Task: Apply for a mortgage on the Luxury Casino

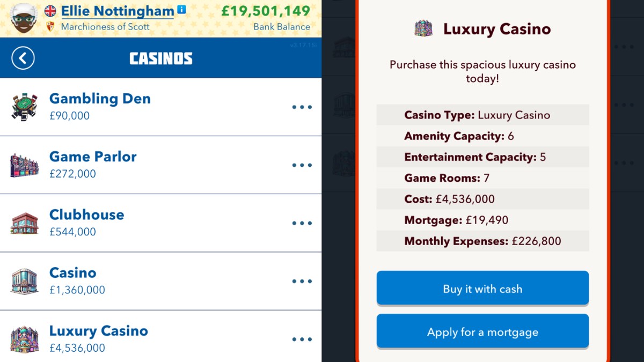Action: point(482,331)
